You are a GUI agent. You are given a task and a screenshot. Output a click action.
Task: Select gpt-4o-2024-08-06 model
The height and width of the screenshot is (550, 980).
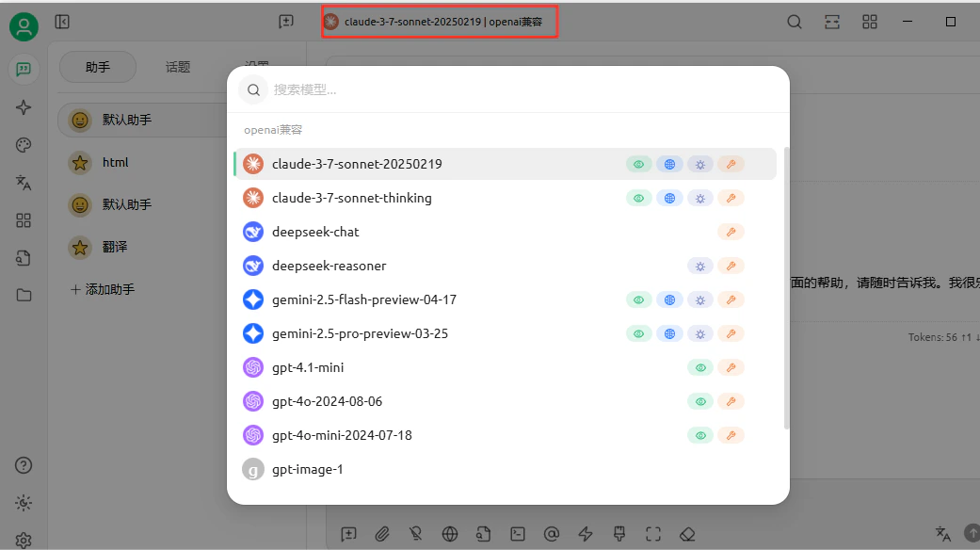coord(505,401)
